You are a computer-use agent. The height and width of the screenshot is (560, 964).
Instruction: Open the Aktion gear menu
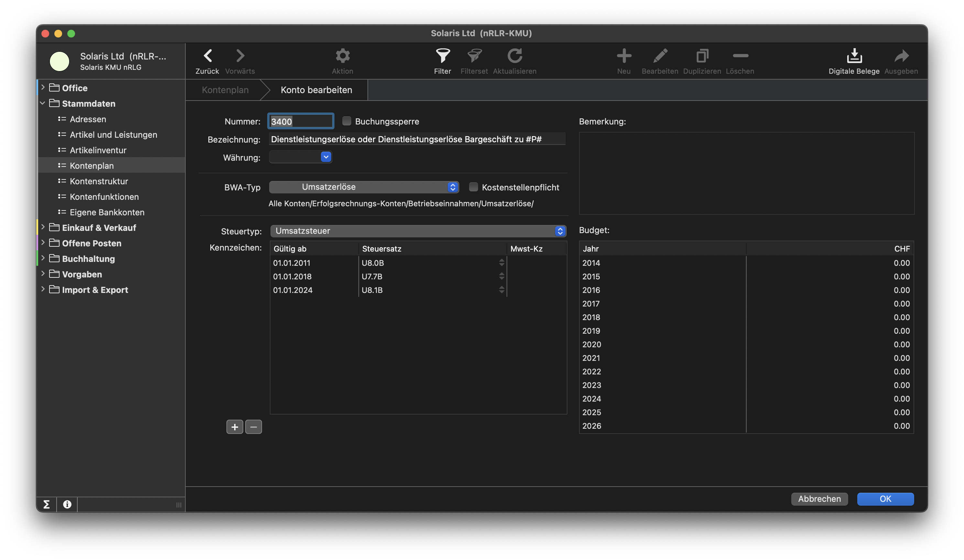[342, 56]
